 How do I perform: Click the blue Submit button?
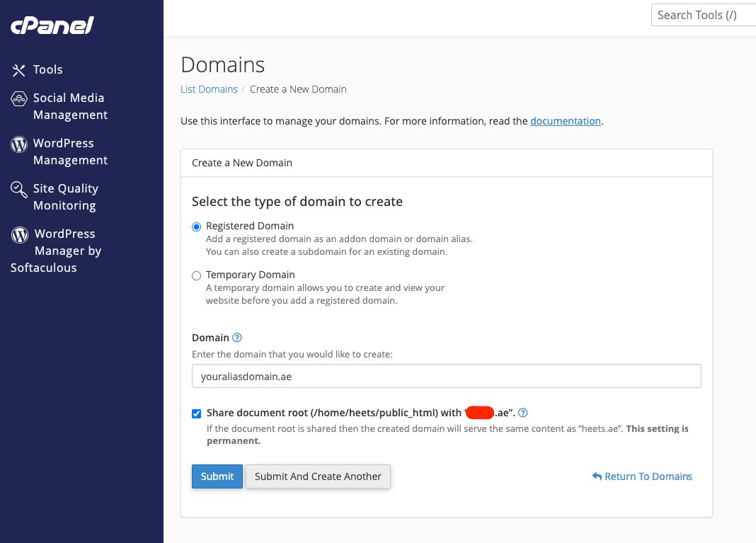pyautogui.click(x=217, y=476)
